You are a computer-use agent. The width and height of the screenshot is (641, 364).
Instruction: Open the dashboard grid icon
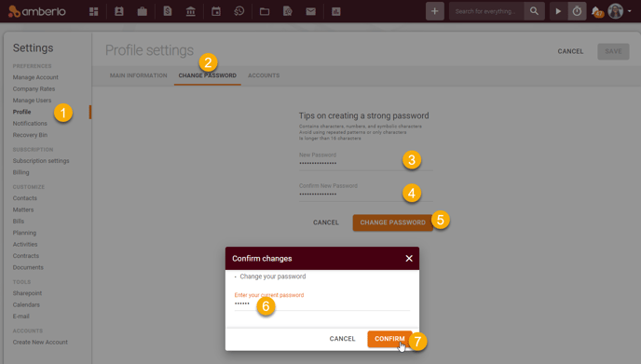[93, 11]
